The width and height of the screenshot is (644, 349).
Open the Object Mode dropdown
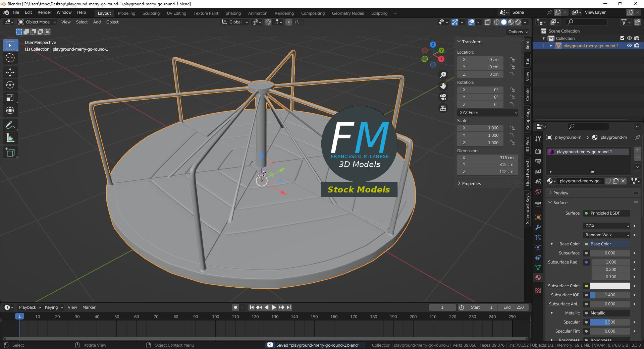tap(37, 22)
